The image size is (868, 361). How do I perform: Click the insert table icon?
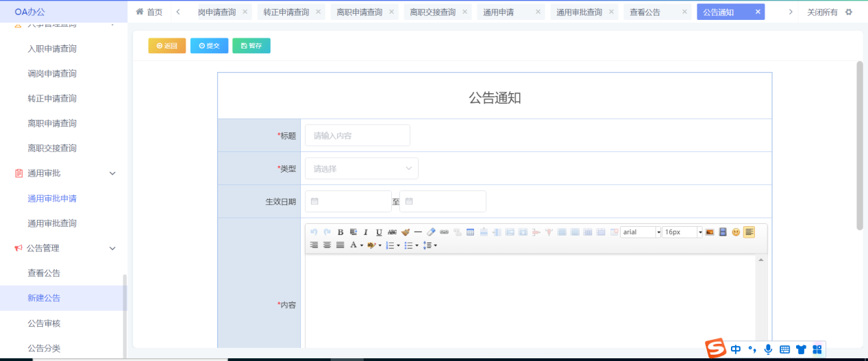point(470,232)
